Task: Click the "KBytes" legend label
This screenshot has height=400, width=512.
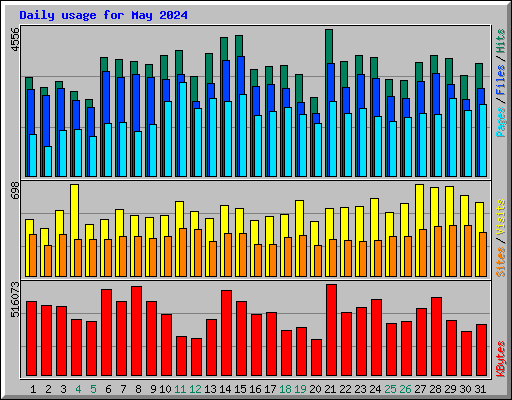Action: tap(500, 359)
